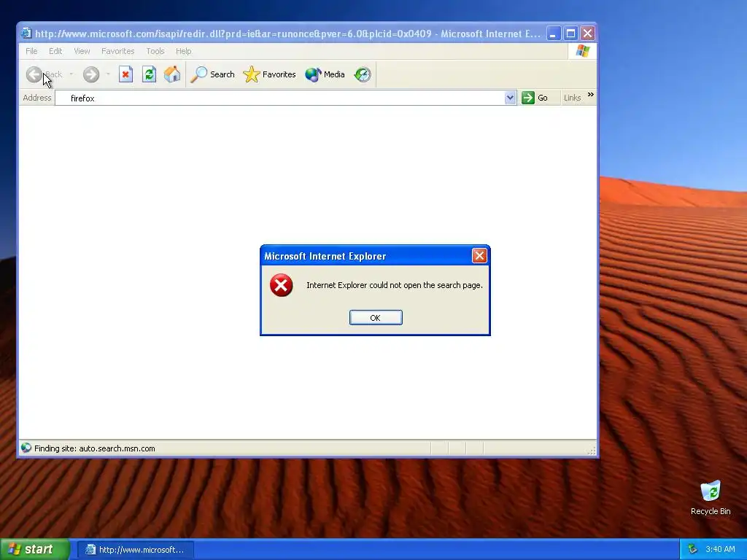The width and height of the screenshot is (747, 560).
Task: Click the red error icon in dialog
Action: click(x=281, y=285)
